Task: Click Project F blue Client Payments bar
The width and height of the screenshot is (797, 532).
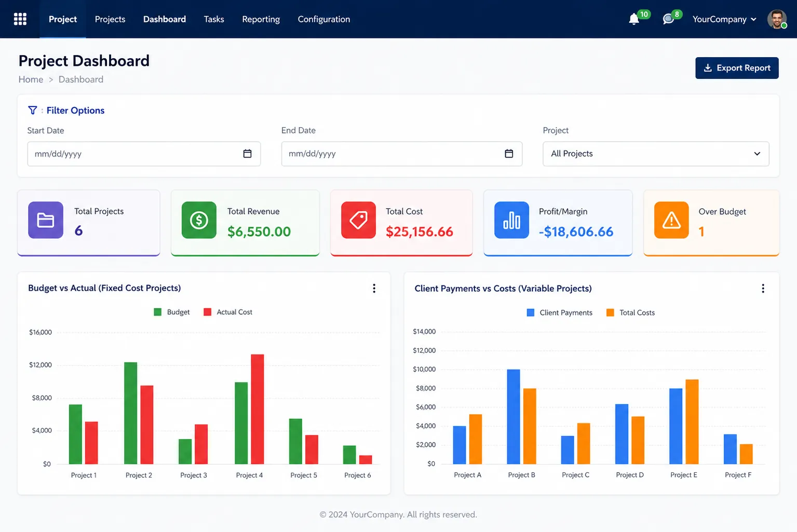Action: coord(730,449)
